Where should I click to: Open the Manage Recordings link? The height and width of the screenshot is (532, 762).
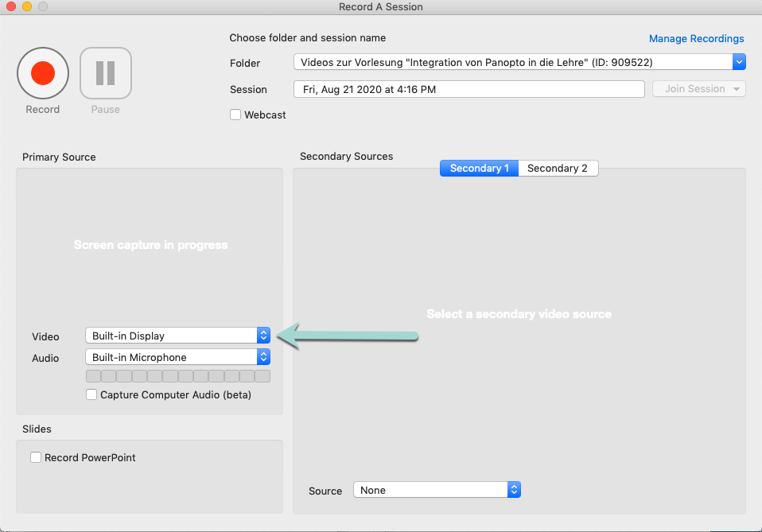coord(696,38)
